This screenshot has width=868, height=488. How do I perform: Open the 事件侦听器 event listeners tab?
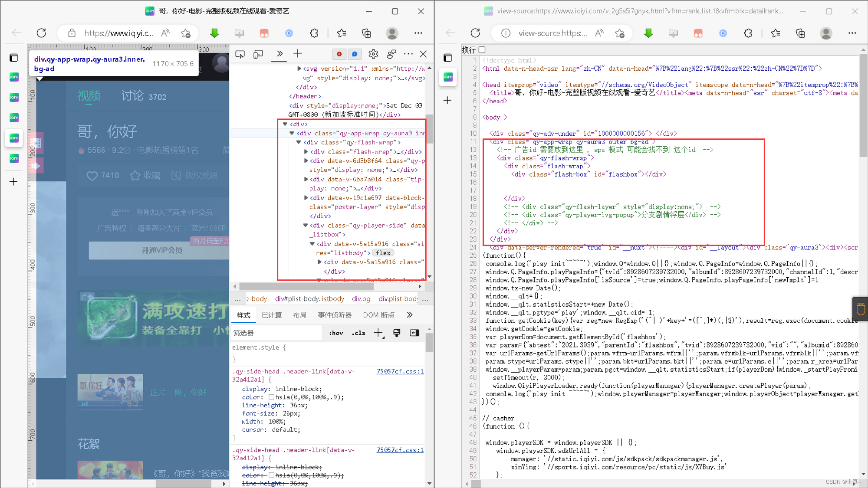tap(334, 315)
